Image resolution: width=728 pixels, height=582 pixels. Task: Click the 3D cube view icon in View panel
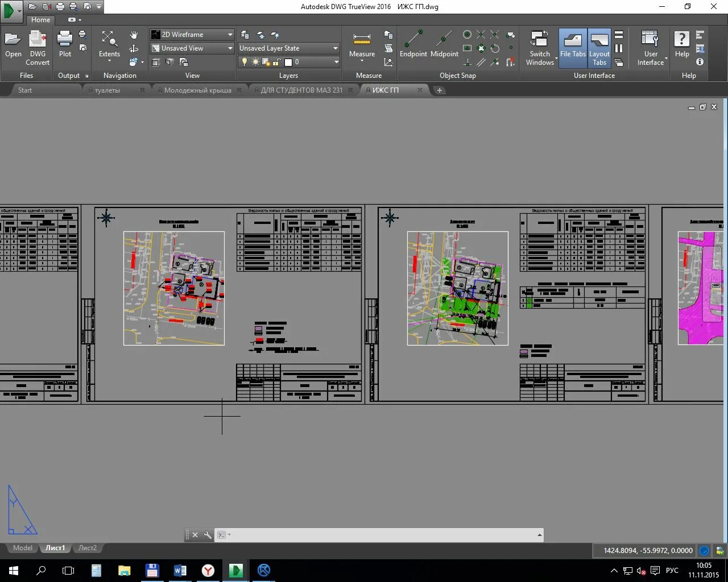(x=169, y=62)
